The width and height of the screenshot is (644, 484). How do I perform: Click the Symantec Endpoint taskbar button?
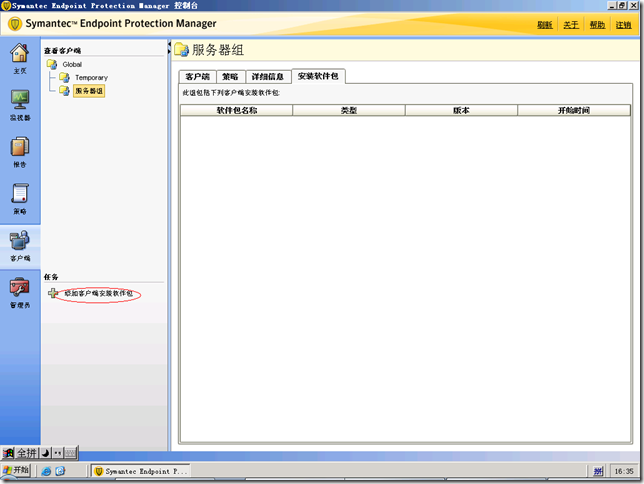pos(140,471)
